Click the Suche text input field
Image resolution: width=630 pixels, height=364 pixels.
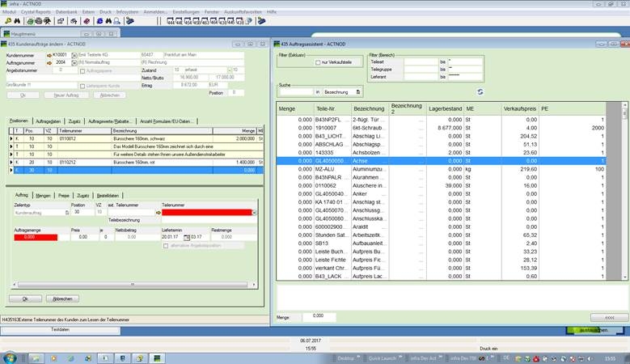(x=296, y=92)
